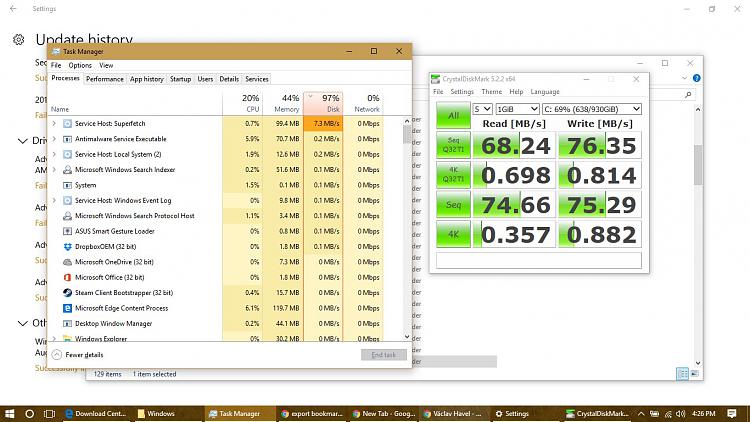Viewport: 750px width, 422px height.
Task: Click Explorer window vertical scrollbar thumb
Action: pos(698,165)
